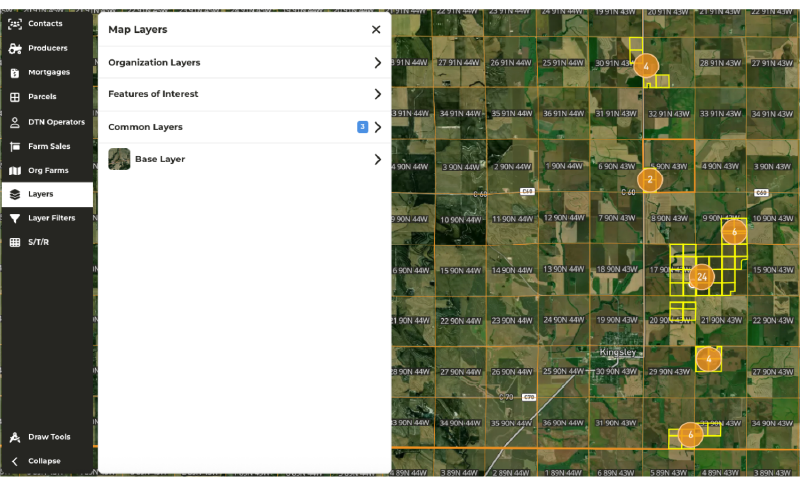Select the Org Farms map icon
The height and width of the screenshot is (494, 801).
pos(15,171)
